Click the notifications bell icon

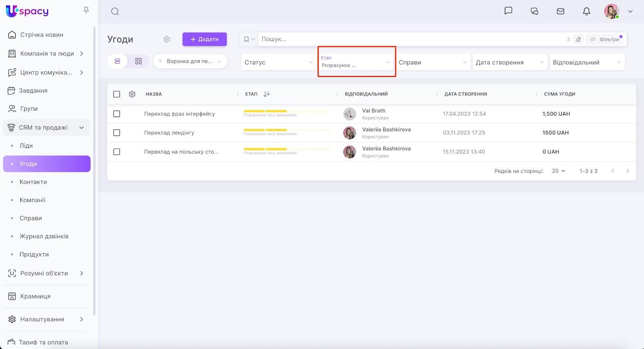click(x=586, y=11)
